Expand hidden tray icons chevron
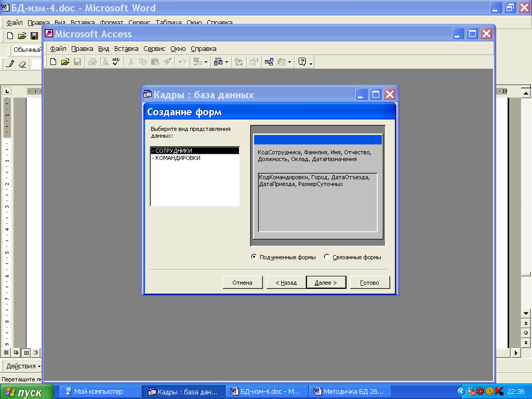The image size is (532, 399). [461, 392]
